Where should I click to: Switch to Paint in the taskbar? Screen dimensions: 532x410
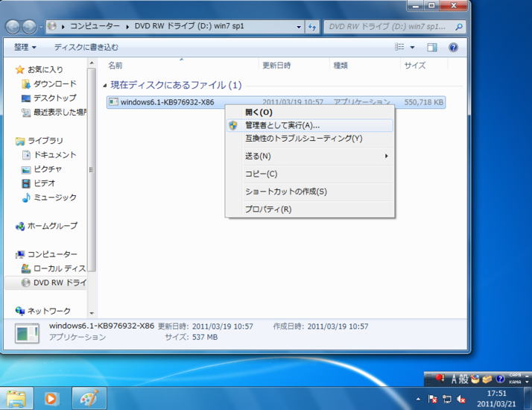[x=89, y=399]
